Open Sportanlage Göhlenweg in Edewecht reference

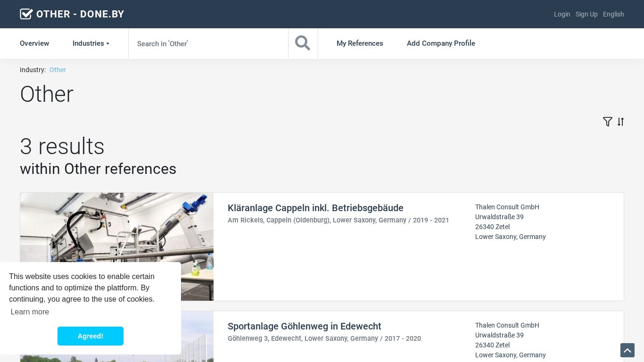(305, 326)
